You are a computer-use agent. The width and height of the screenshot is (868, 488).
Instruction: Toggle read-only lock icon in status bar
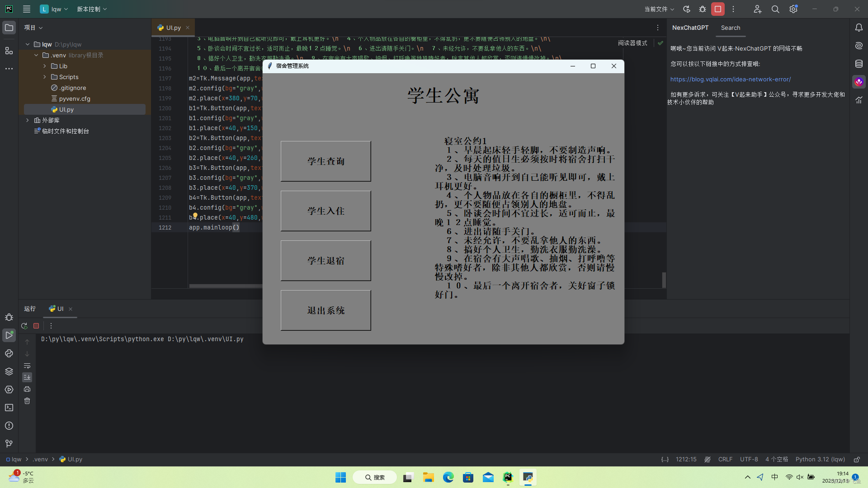click(857, 459)
